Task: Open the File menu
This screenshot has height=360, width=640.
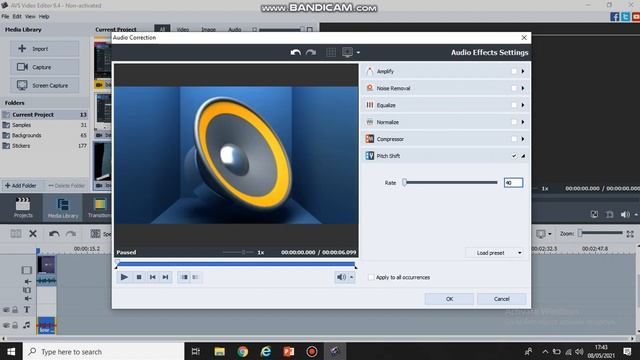Action: tap(5, 16)
